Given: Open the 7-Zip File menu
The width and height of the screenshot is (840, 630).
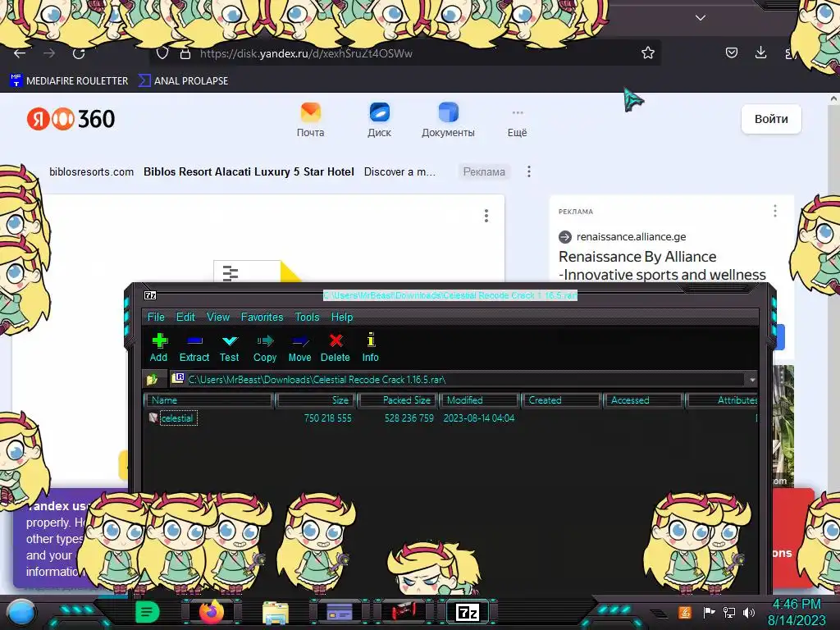Looking at the screenshot, I should tap(156, 317).
